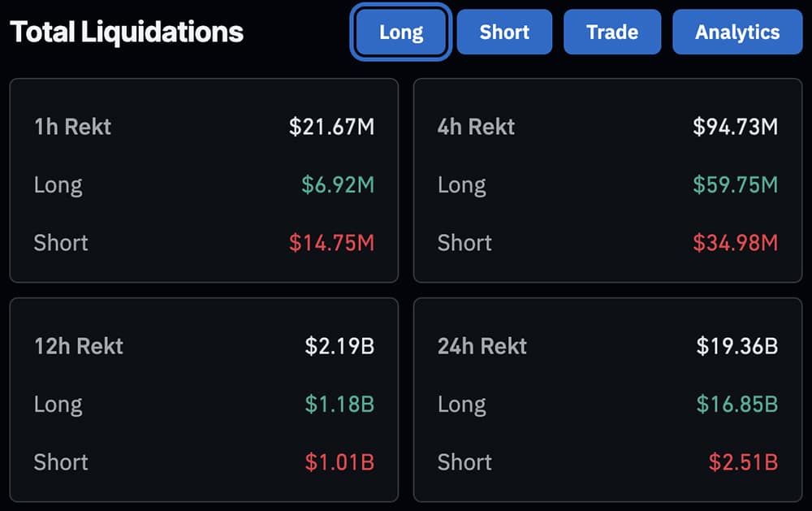This screenshot has height=511, width=812.
Task: Select the green $59.75M long value
Action: pos(735,185)
